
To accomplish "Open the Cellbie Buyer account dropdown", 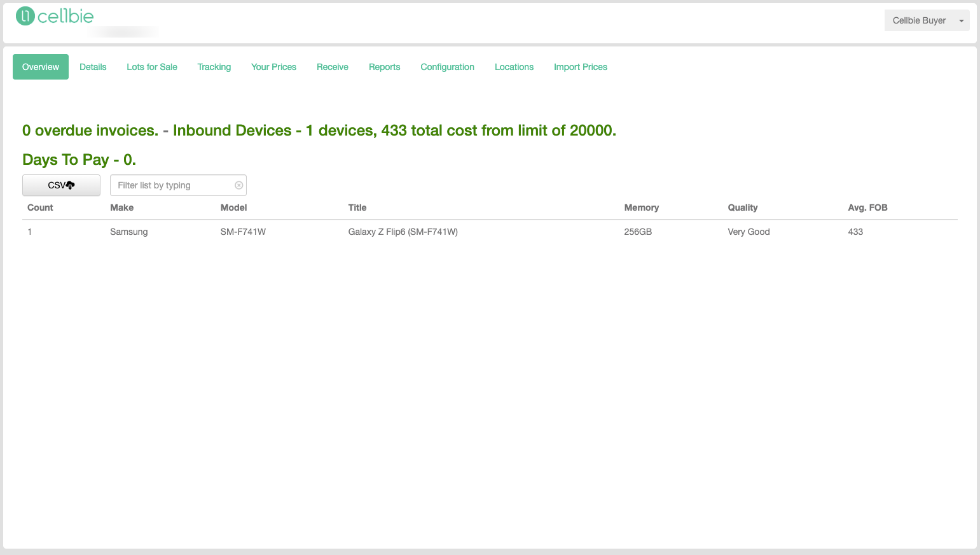I will (x=927, y=20).
